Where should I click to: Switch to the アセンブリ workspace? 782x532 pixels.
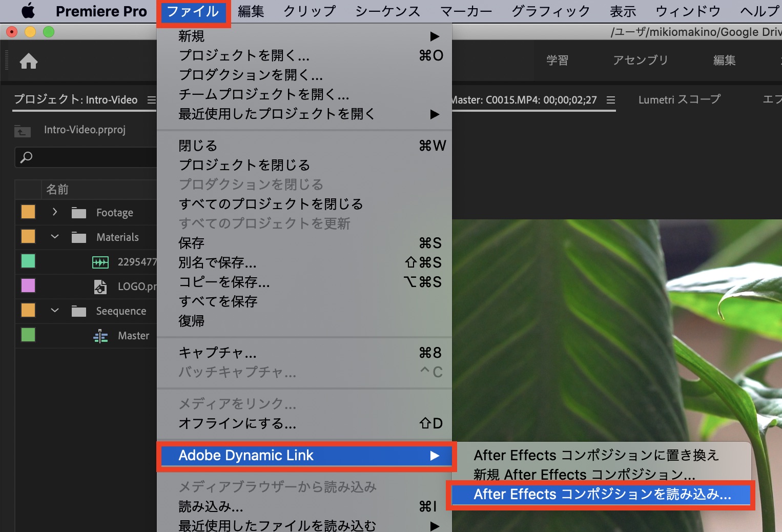pos(641,60)
